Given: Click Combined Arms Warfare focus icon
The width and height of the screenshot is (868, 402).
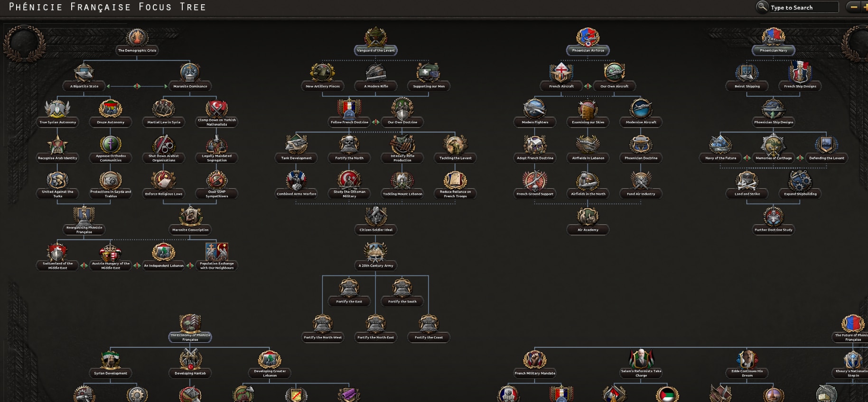Looking at the screenshot, I should pos(296,180).
